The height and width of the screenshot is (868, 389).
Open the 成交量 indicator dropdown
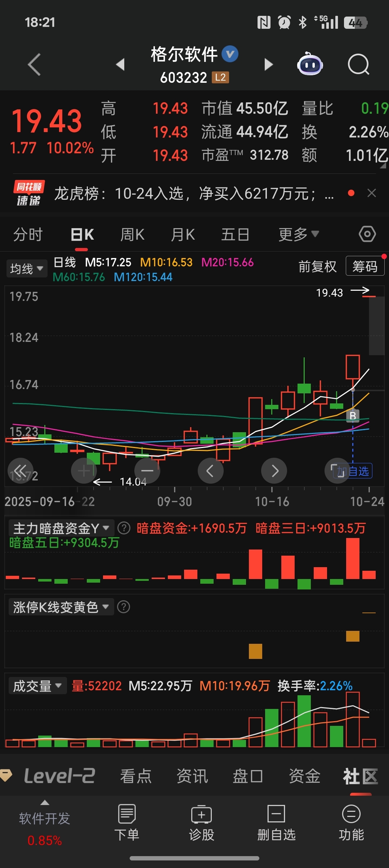tap(37, 686)
